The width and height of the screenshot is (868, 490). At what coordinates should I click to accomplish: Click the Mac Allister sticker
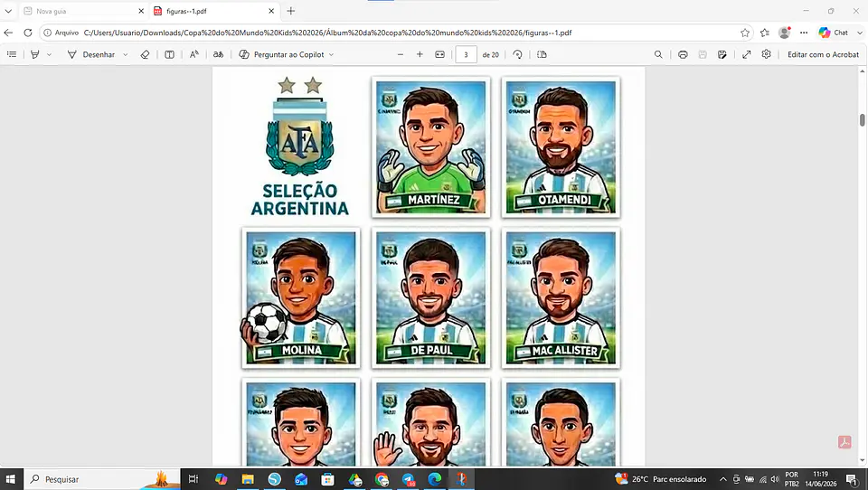point(561,297)
